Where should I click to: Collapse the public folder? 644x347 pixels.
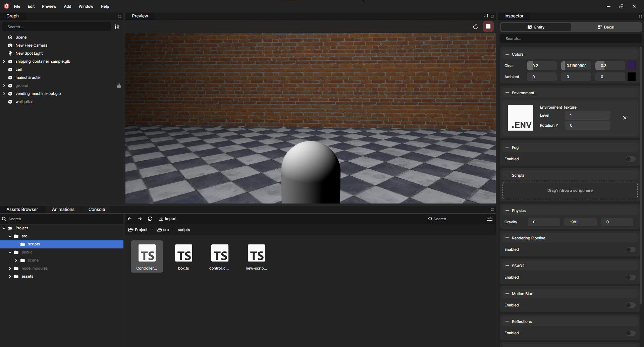tap(10, 252)
